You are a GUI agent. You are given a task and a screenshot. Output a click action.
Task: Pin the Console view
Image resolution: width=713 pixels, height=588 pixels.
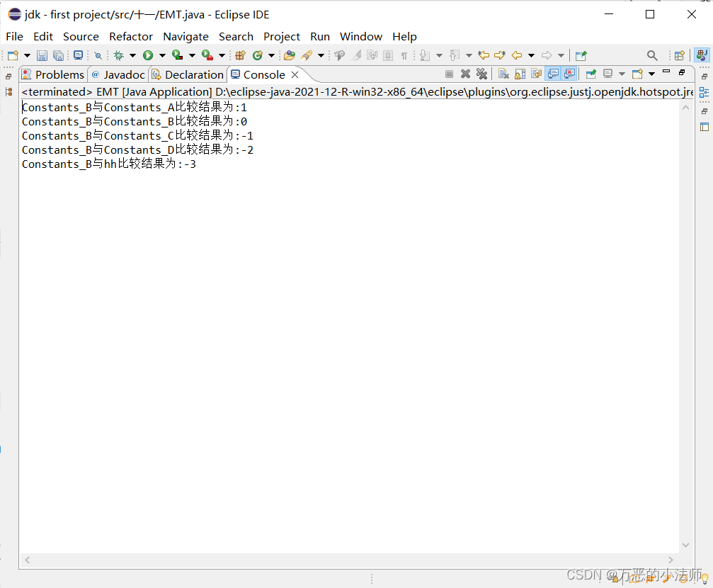point(591,74)
